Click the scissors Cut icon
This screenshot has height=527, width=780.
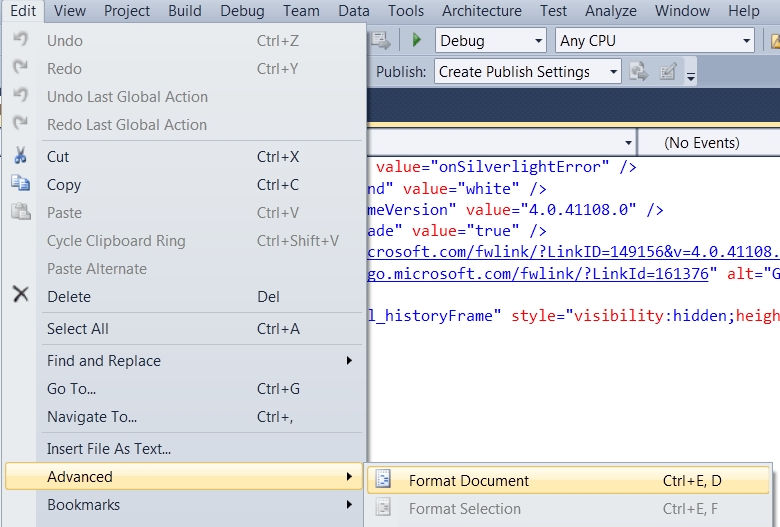point(20,156)
